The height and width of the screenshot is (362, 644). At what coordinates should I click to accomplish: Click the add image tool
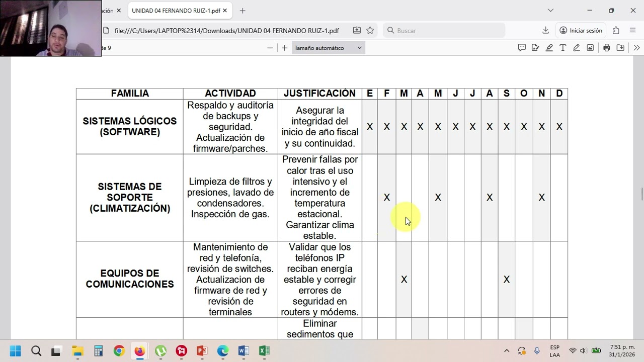(590, 48)
